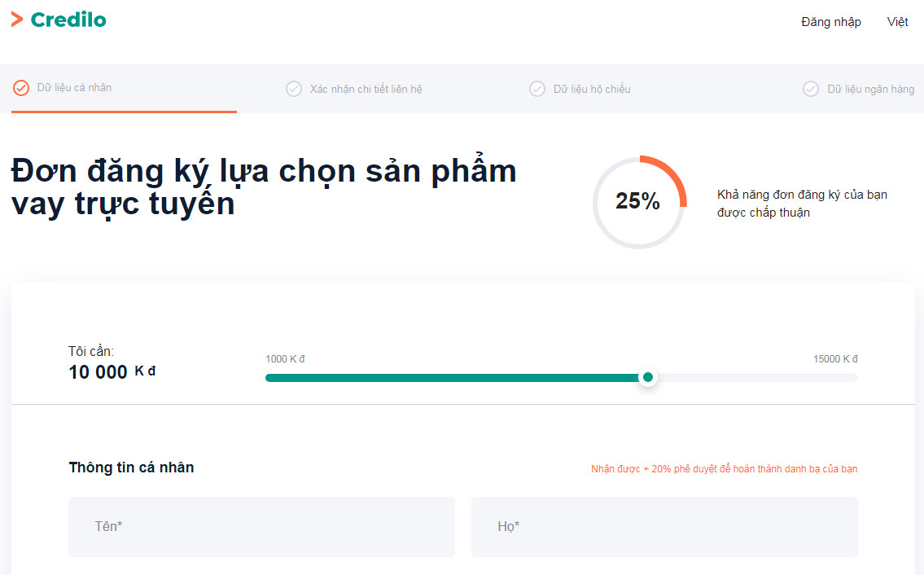The image size is (924, 575).
Task: Click the 25% approval progress ring
Action: [639, 203]
